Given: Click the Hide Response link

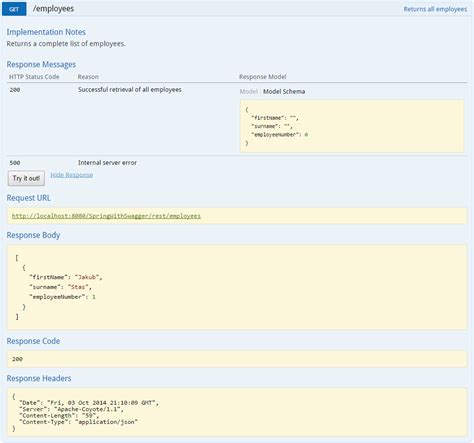Looking at the screenshot, I should (x=72, y=175).
